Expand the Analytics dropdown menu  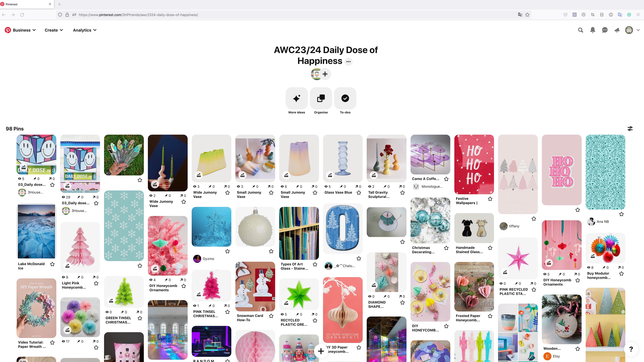[85, 30]
